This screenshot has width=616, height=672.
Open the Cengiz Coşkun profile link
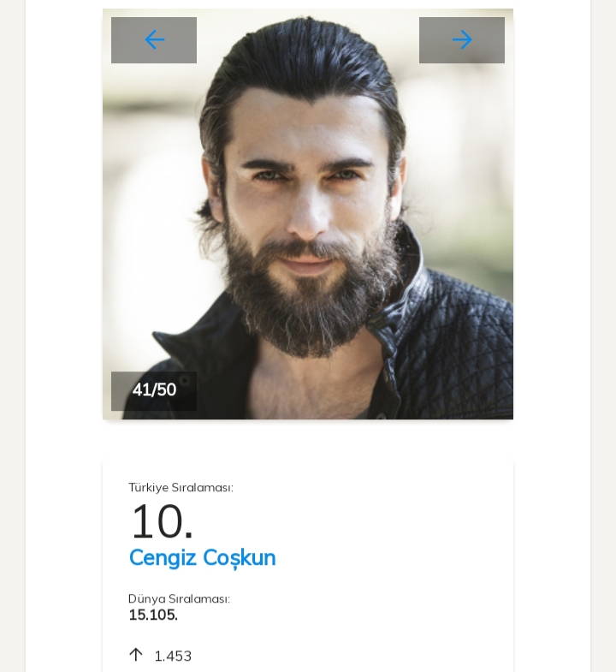(202, 557)
